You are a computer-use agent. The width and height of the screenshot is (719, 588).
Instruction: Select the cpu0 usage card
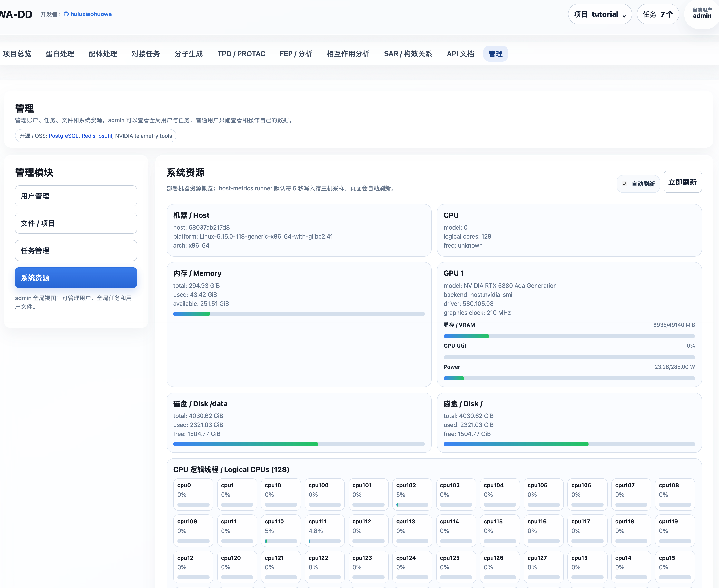pos(193,495)
